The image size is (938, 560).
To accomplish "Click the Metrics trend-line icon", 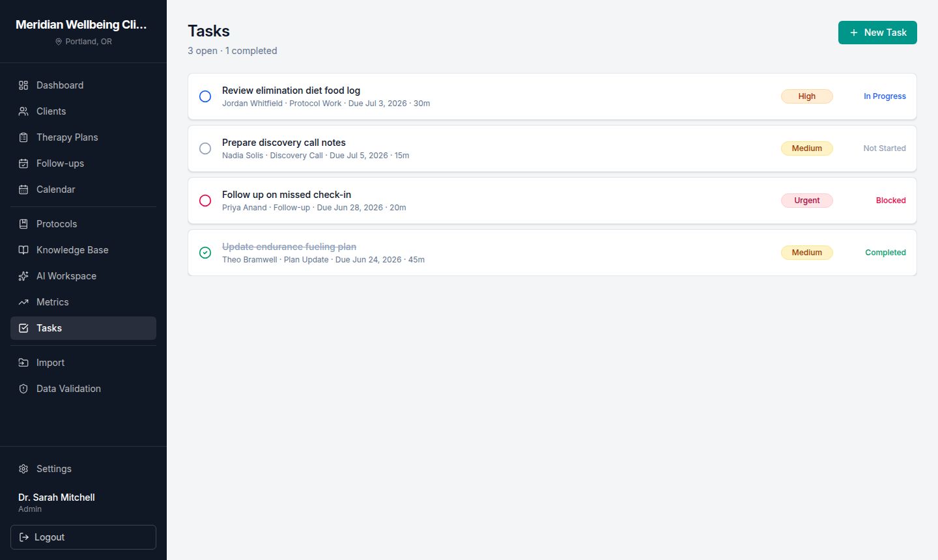I will pyautogui.click(x=23, y=302).
